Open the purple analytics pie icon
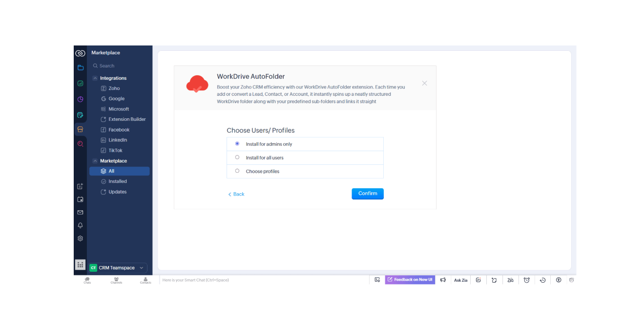The height and width of the screenshot is (311, 644). (80, 99)
